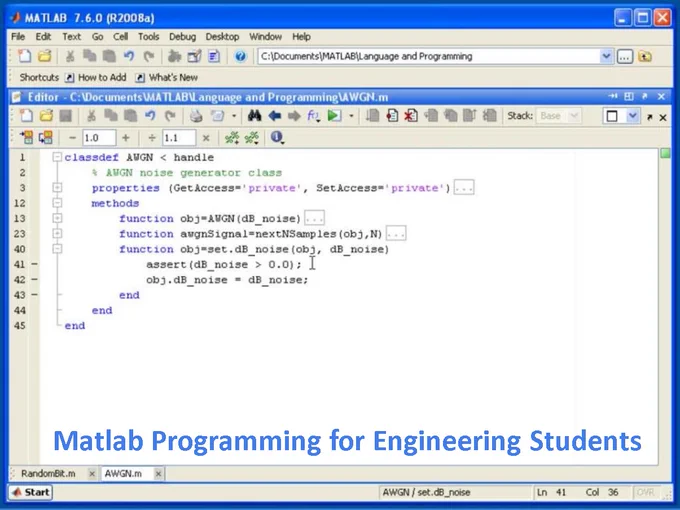Open the current directory dropdown
680x510 pixels.
coord(606,56)
